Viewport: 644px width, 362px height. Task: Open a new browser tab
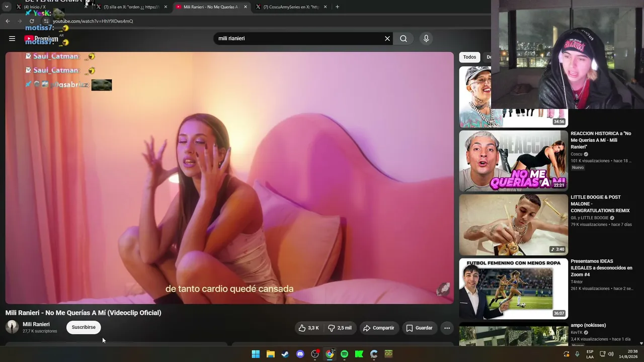tap(337, 7)
